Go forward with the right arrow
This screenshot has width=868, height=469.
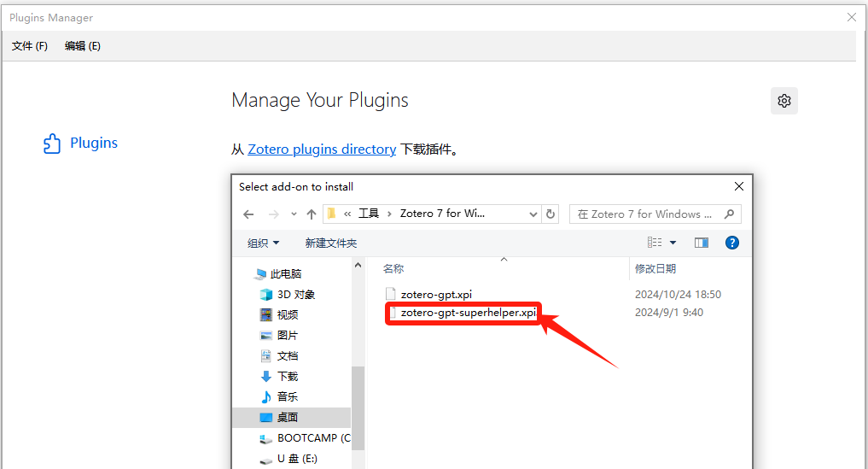(x=273, y=214)
